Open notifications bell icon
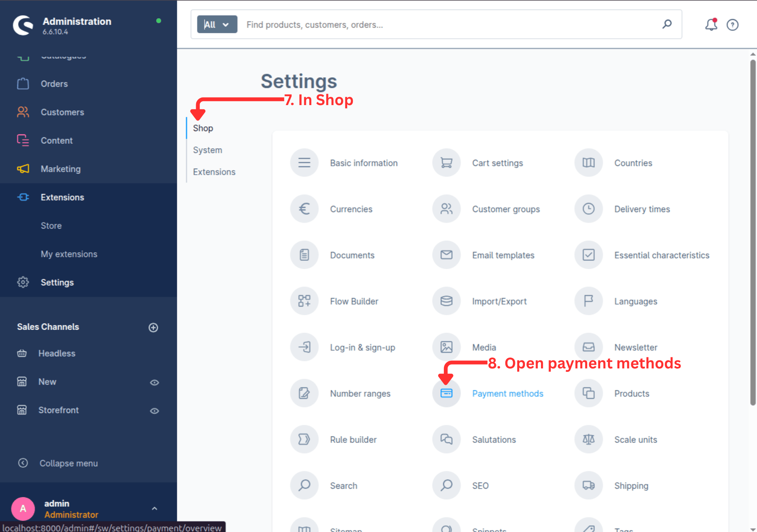Viewport: 757px width, 532px height. [711, 24]
